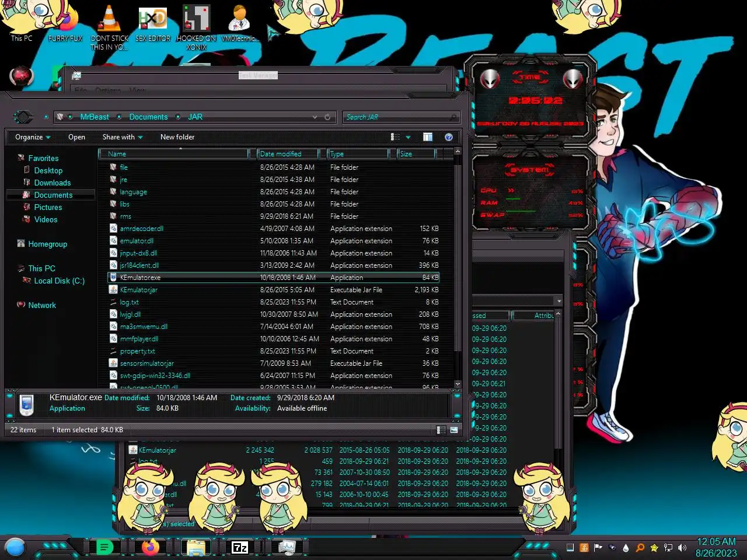Select the property.txt file
747x560 pixels.
[x=274, y=351]
